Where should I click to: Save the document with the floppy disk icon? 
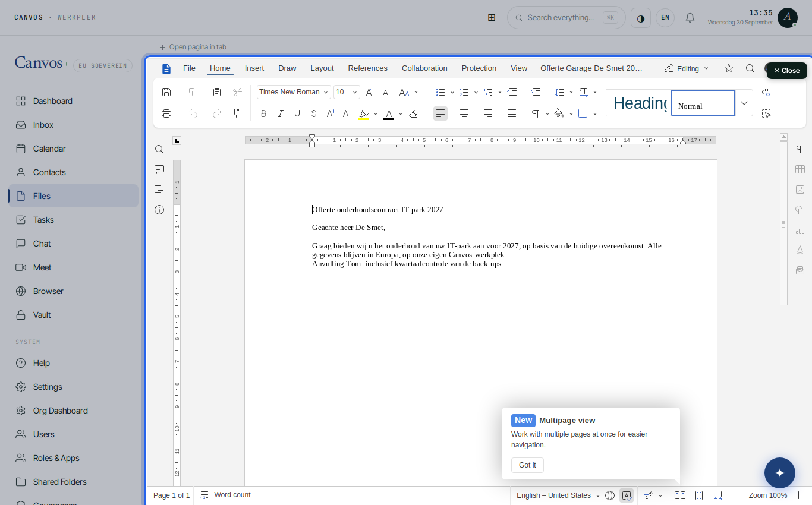(x=166, y=92)
